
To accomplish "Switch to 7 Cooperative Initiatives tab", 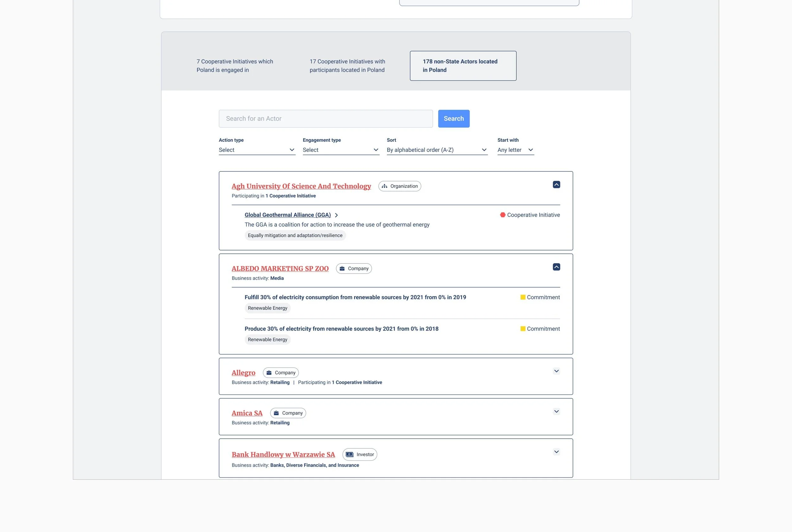I will [x=235, y=66].
